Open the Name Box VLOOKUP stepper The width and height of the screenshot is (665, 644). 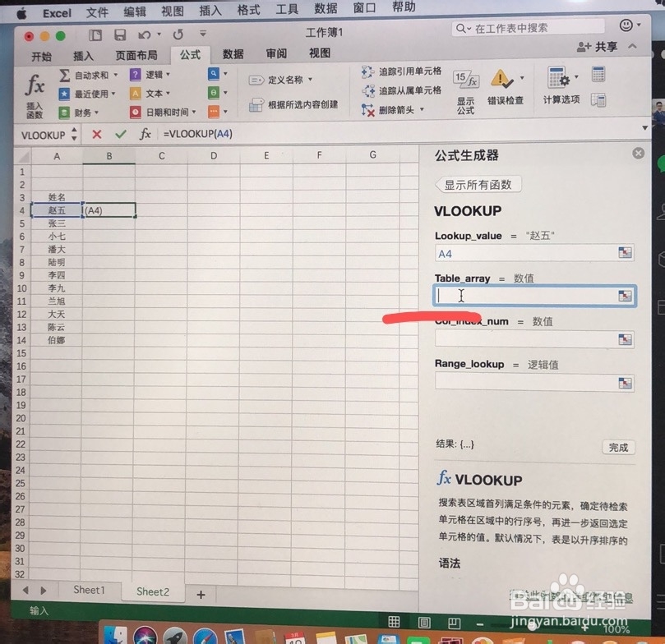click(x=74, y=135)
